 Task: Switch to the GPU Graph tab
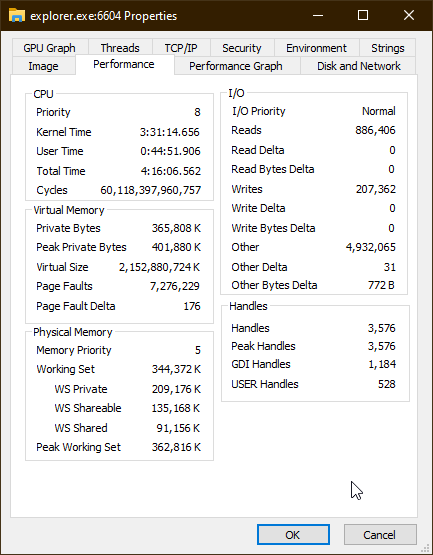point(50,48)
